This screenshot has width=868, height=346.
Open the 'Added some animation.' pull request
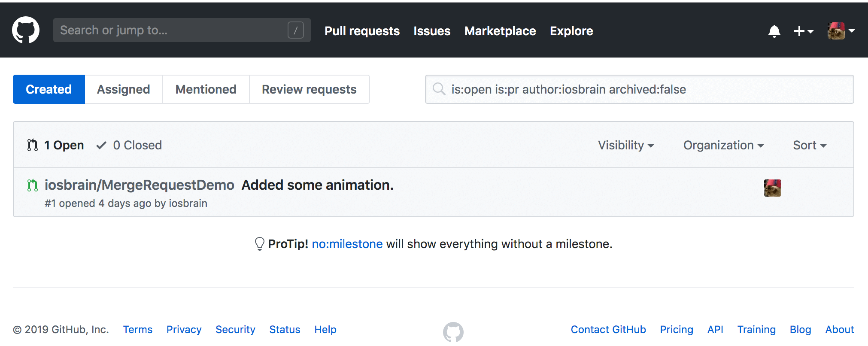pos(317,185)
